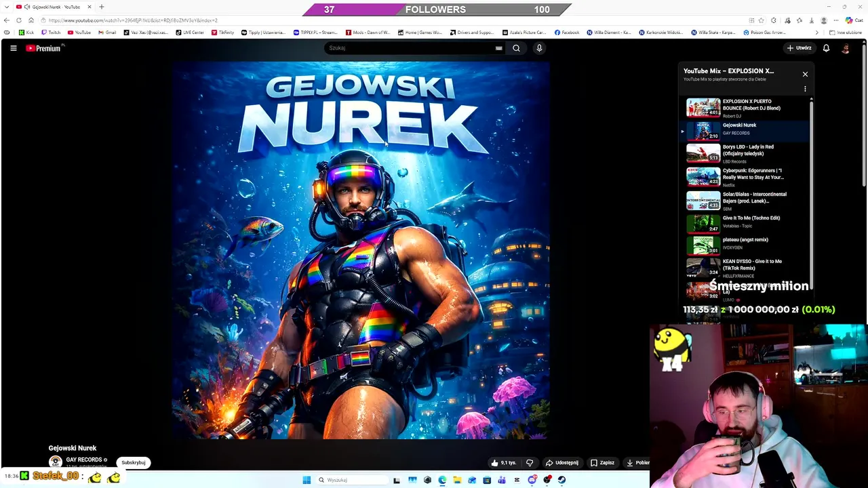Click the Gejowski Nurek video player
868x488 pixels.
pyautogui.click(x=360, y=250)
